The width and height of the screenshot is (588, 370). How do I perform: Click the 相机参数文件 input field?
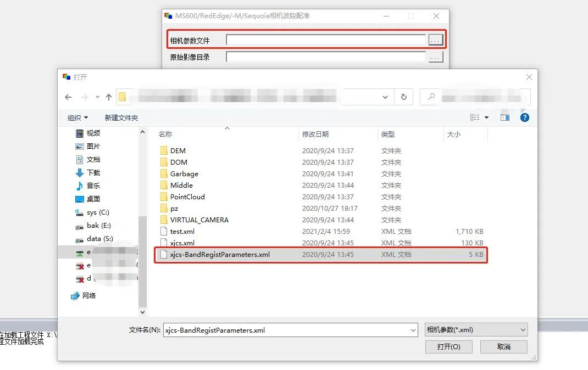[326, 40]
